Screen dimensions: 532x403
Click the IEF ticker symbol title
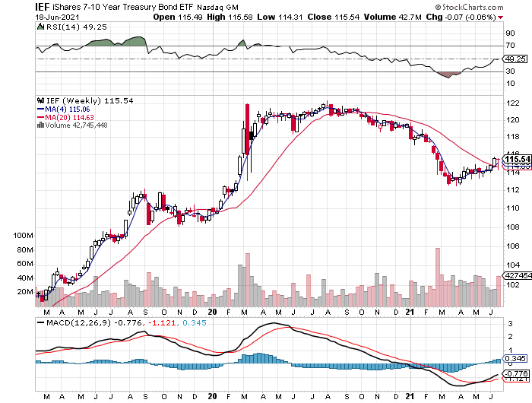[x=43, y=7]
